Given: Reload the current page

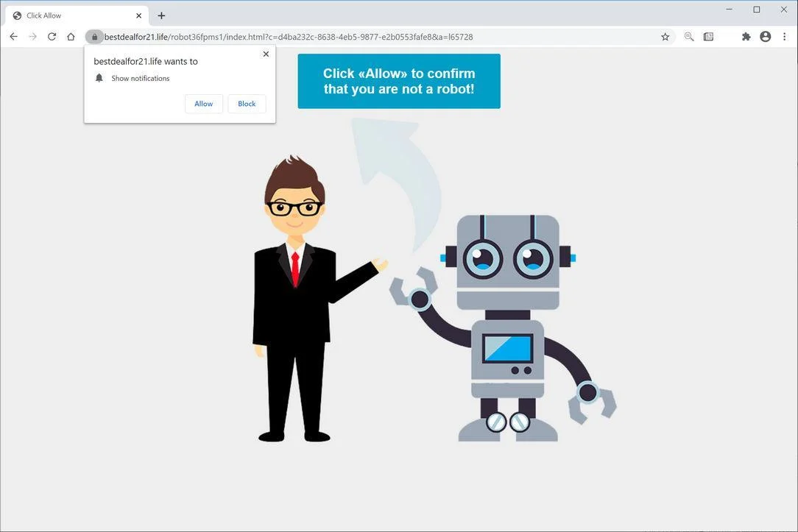Looking at the screenshot, I should click(52, 37).
